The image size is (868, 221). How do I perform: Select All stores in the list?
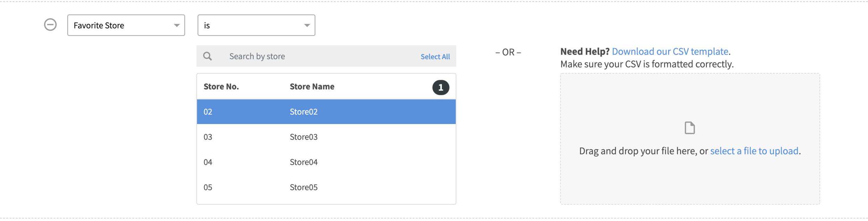pyautogui.click(x=435, y=56)
